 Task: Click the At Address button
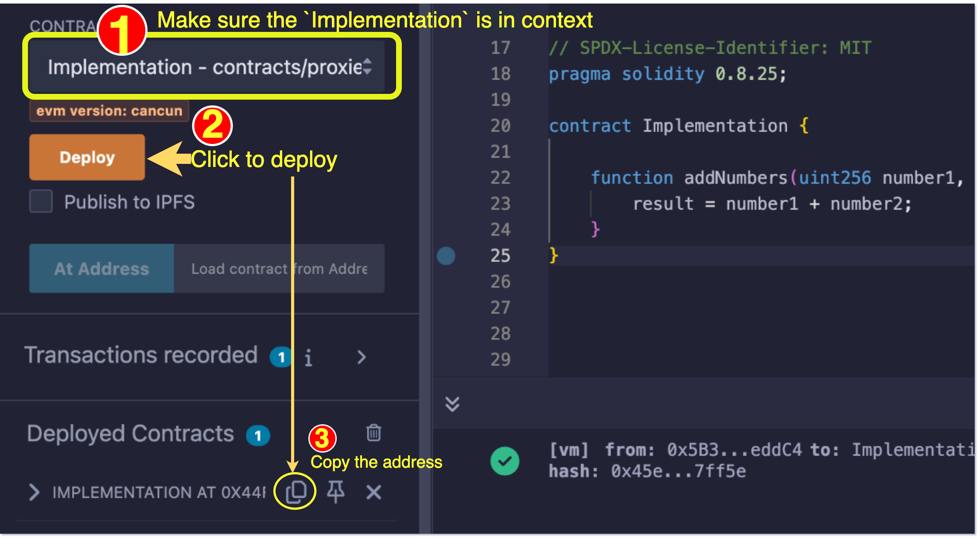(101, 268)
